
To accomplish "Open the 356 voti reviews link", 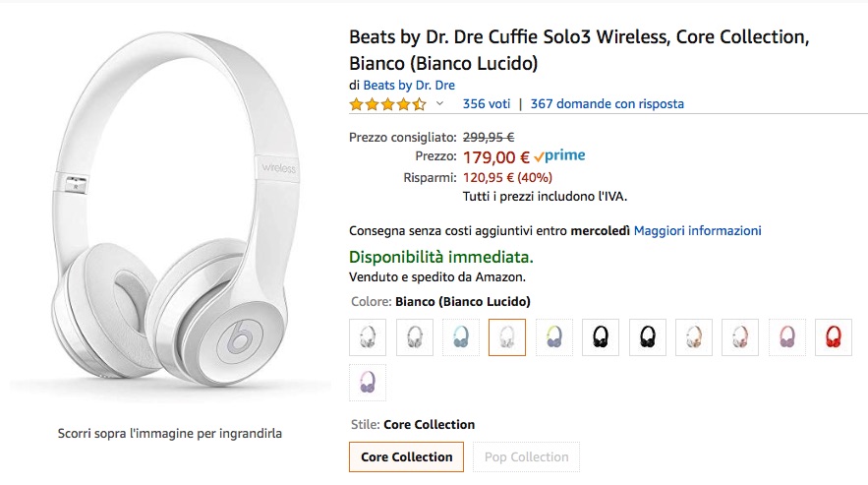I will tap(487, 103).
